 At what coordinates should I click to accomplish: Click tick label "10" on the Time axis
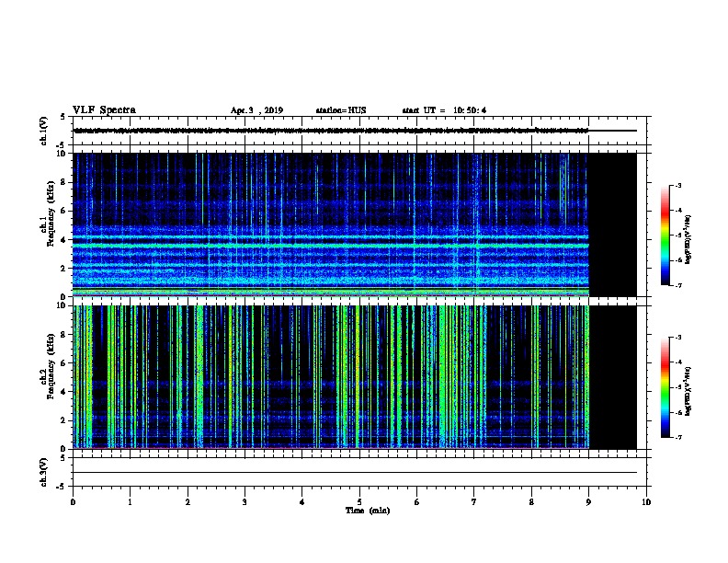(x=646, y=502)
